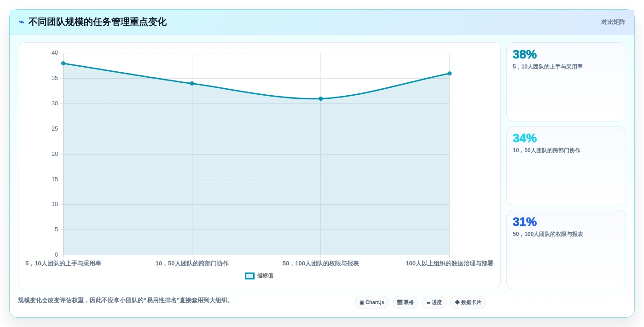Screen dimensions: 644x327
Task: Click card label 10，50人团队的跨部门协作
Action: pyautogui.click(x=546, y=151)
